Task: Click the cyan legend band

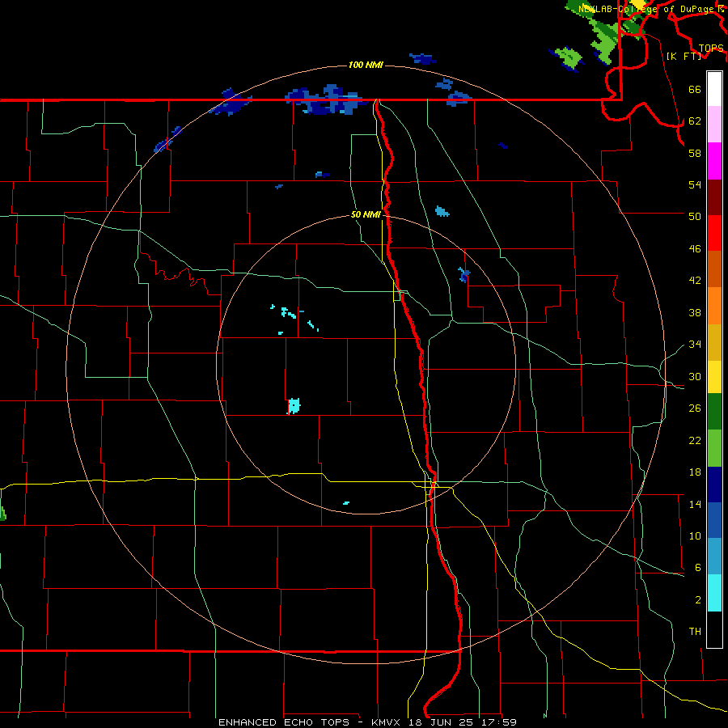Action: [714, 593]
